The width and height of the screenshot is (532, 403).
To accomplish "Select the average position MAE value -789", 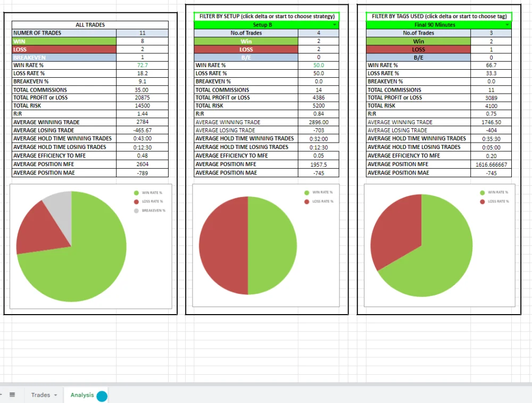I will pos(142,173).
